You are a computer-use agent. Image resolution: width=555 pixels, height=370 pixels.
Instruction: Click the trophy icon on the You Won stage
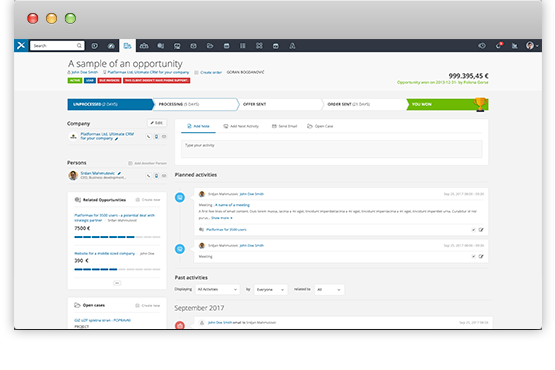pos(480,104)
